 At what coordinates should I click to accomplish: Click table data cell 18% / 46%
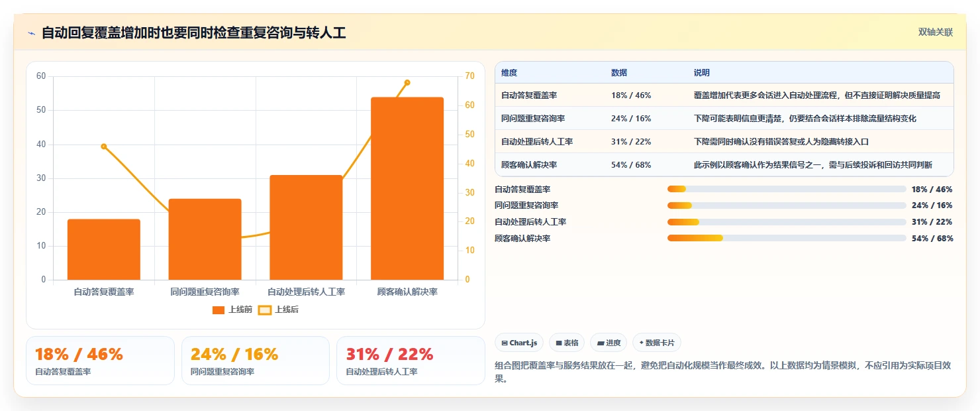click(x=631, y=95)
